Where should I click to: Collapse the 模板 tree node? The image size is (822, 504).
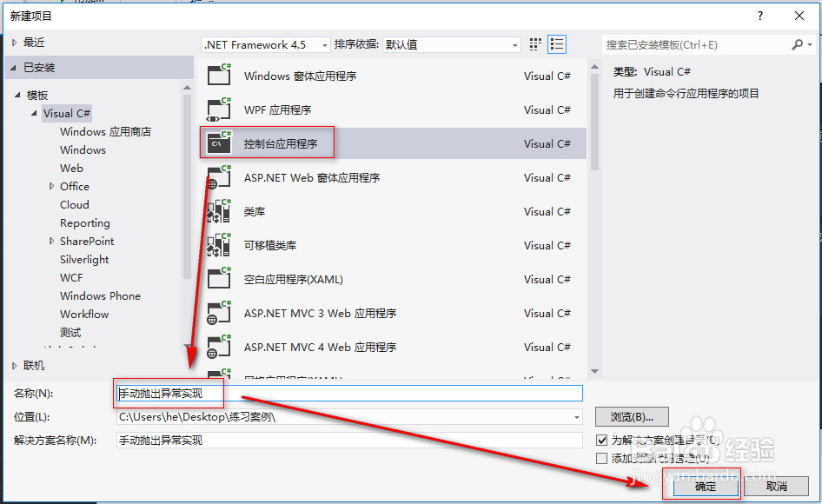pyautogui.click(x=17, y=95)
